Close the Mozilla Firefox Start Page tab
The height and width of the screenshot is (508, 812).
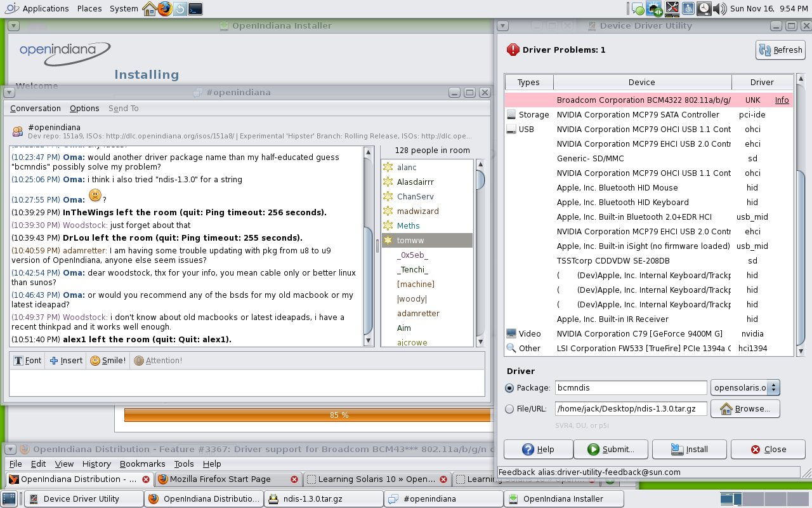click(x=294, y=479)
